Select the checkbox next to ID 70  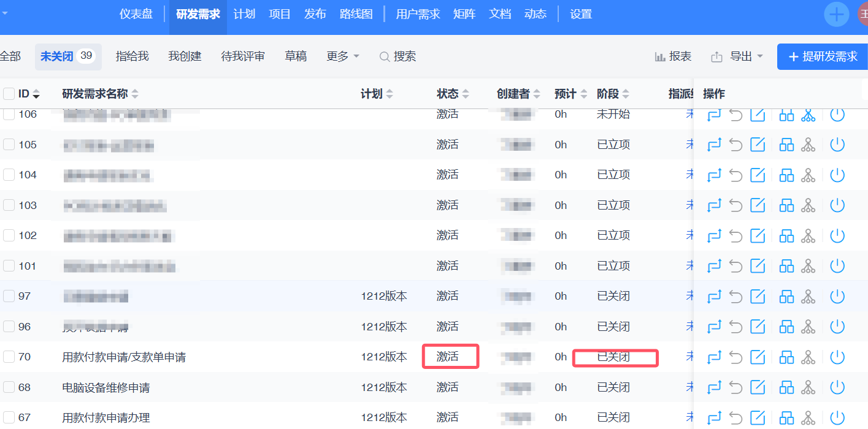(9, 357)
